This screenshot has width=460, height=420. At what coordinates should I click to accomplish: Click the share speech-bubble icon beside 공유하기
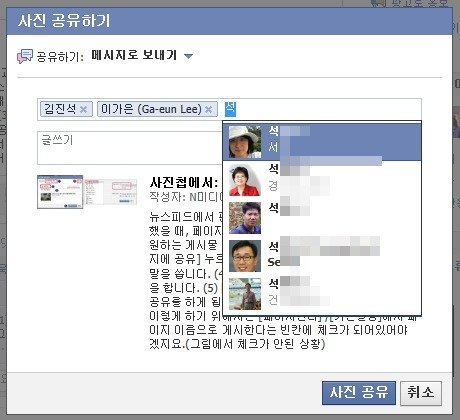click(25, 56)
